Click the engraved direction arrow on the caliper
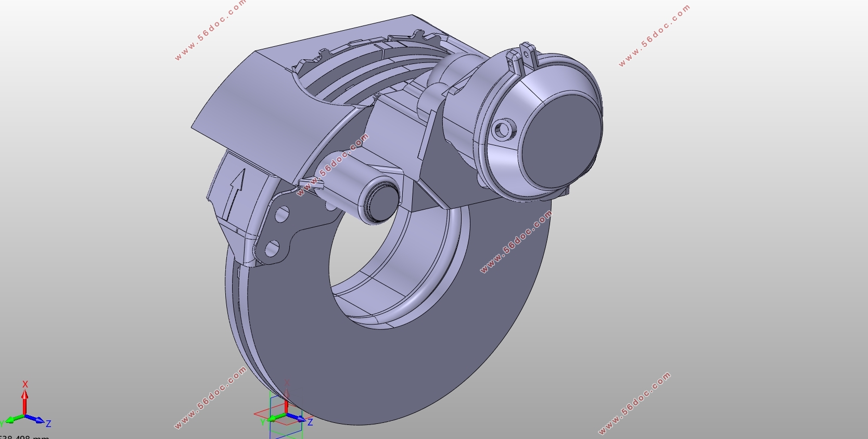The width and height of the screenshot is (868, 439). (235, 193)
